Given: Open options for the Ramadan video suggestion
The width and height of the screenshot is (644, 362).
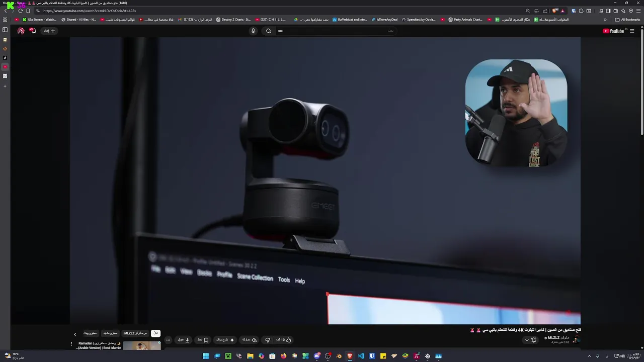Looking at the screenshot, I should 71,344.
